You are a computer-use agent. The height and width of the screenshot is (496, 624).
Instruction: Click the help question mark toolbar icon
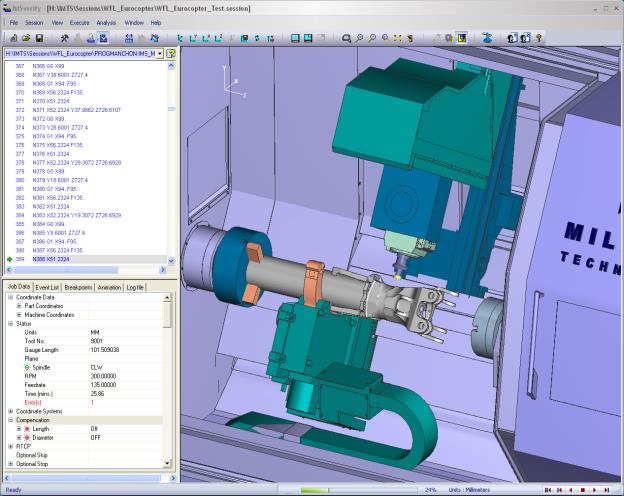[x=540, y=38]
